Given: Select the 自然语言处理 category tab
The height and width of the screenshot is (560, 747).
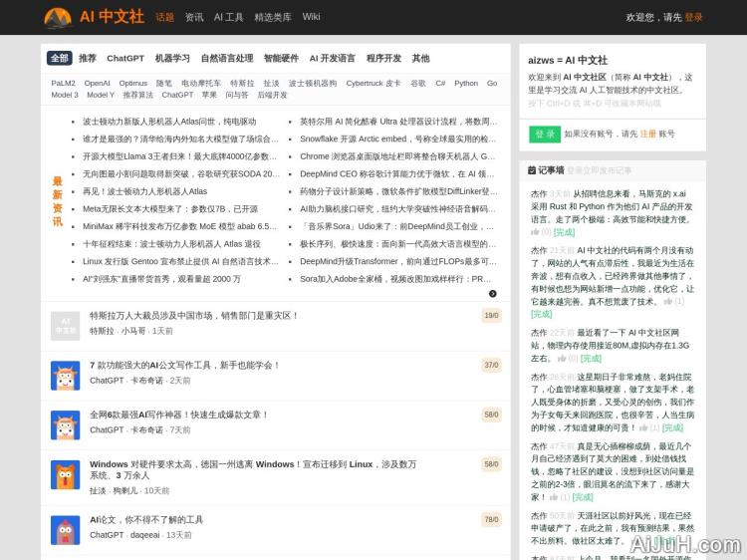Looking at the screenshot, I should [227, 58].
